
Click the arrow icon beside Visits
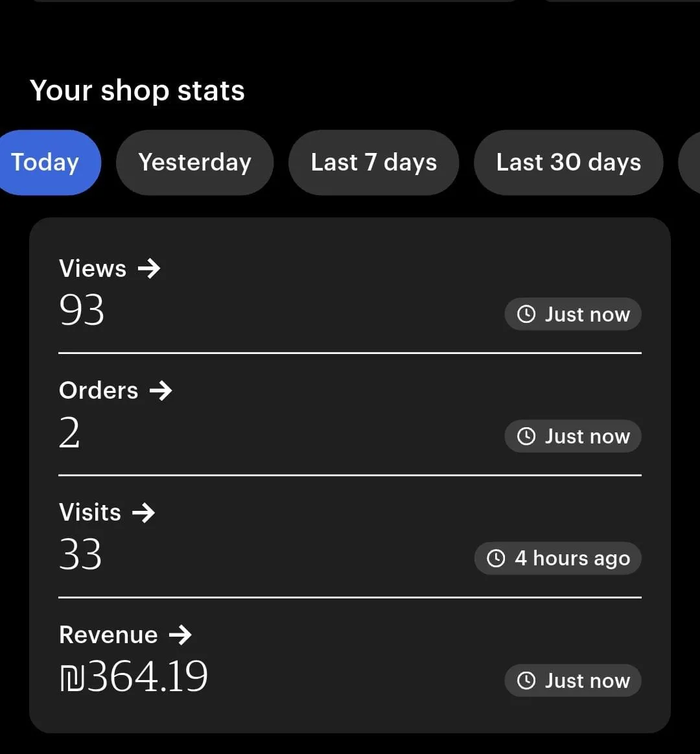pos(144,513)
